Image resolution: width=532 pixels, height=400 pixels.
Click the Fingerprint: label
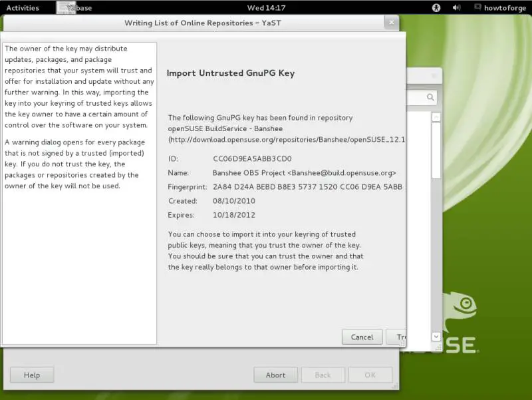pyautogui.click(x=188, y=187)
